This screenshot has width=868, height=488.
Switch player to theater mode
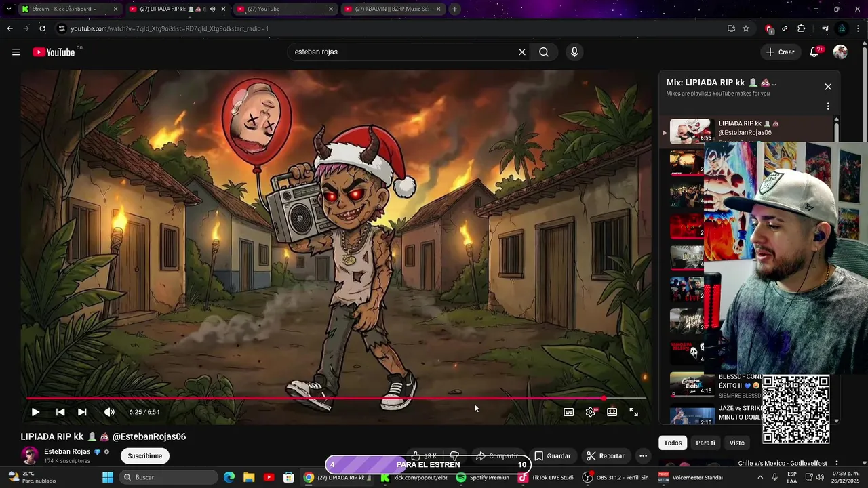click(x=612, y=412)
